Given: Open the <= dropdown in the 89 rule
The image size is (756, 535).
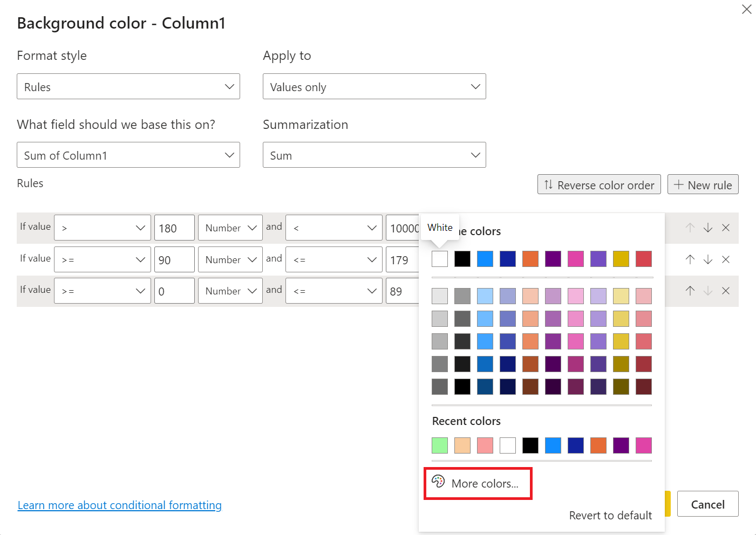Looking at the screenshot, I should (334, 291).
